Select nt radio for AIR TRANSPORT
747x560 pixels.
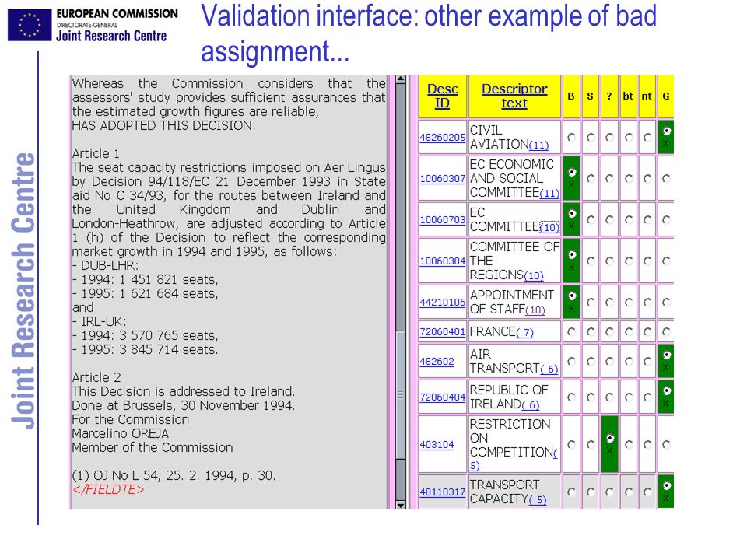[647, 362]
